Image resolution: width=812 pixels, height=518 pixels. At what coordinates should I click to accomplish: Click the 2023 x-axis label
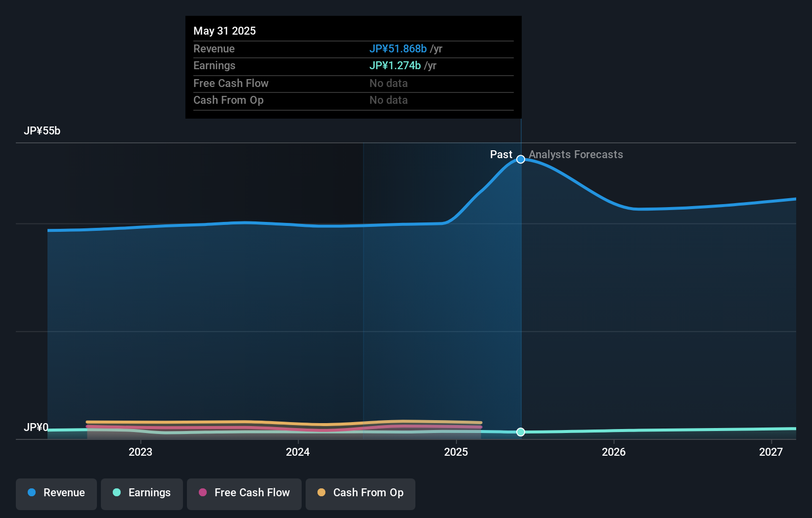click(140, 452)
